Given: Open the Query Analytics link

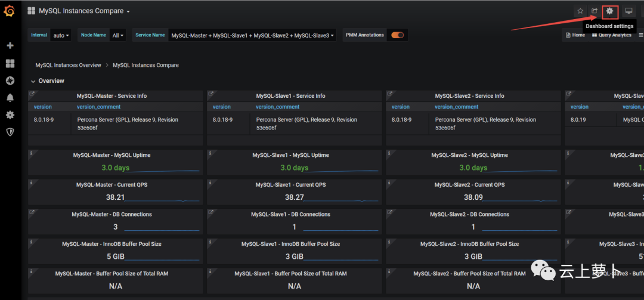Looking at the screenshot, I should click(612, 35).
